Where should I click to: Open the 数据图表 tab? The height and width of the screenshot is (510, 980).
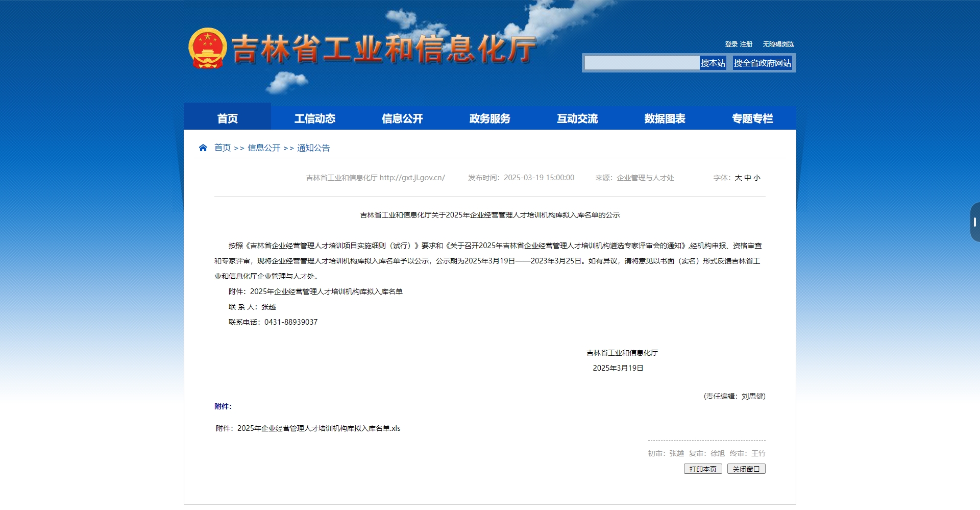[665, 118]
